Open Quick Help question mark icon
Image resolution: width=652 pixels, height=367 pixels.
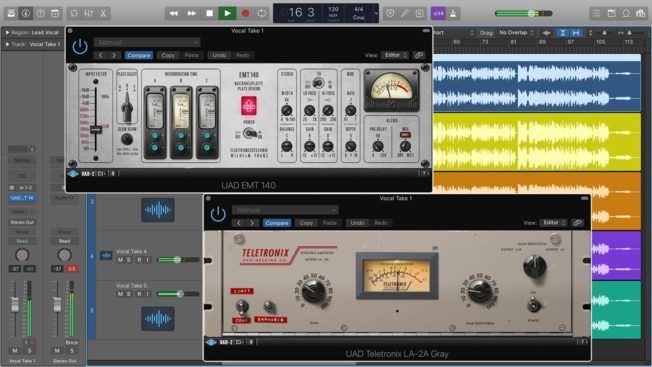[40, 13]
